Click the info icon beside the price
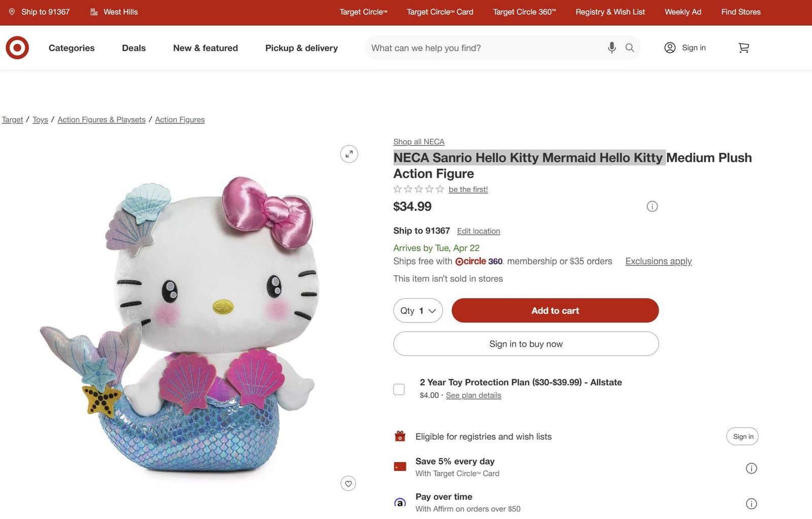This screenshot has height=519, width=812. coord(652,206)
